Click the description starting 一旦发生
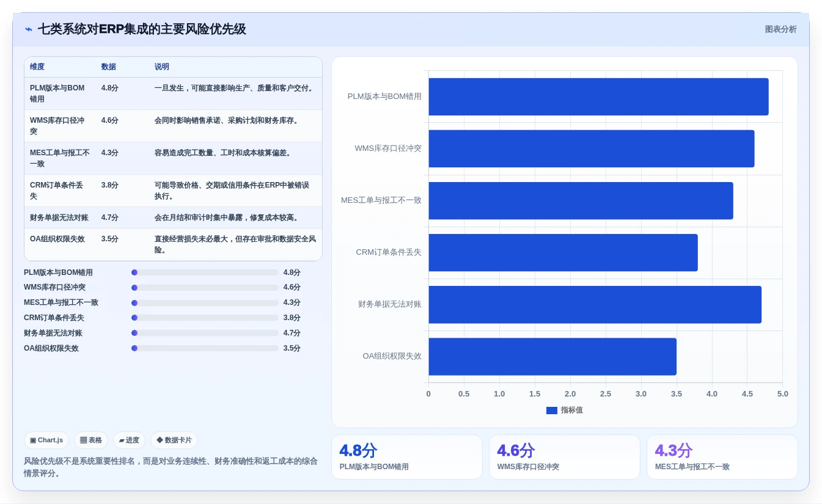 [235, 88]
